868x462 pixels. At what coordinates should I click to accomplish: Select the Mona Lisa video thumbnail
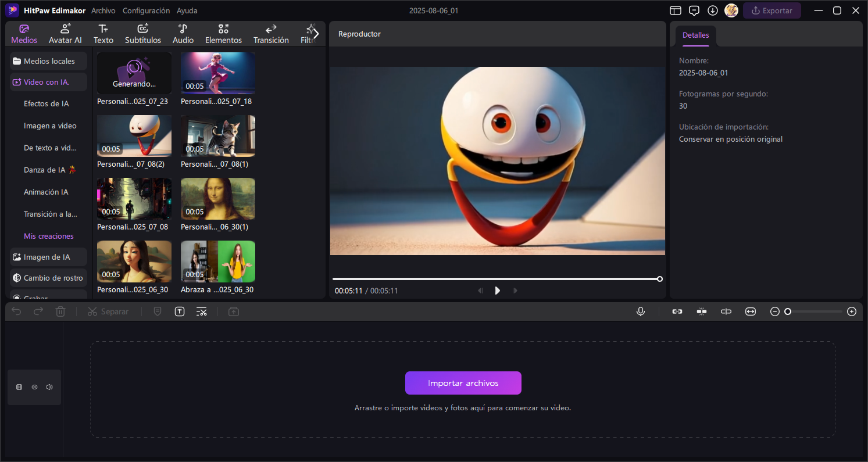(218, 199)
